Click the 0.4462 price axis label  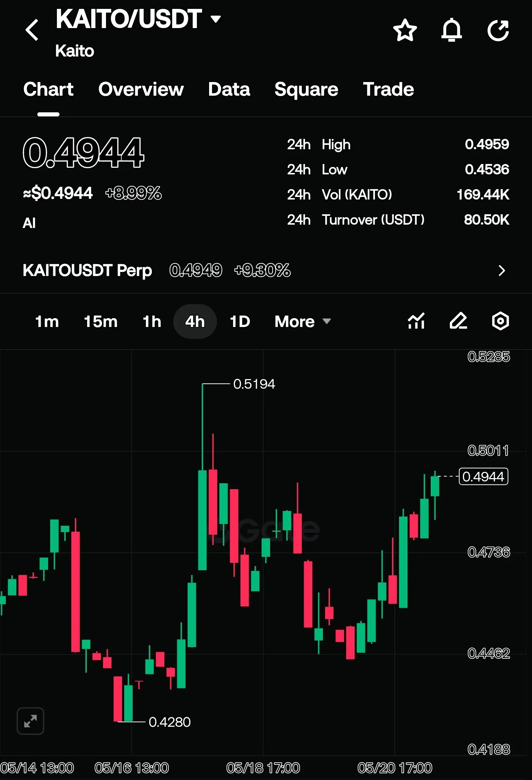(x=489, y=654)
